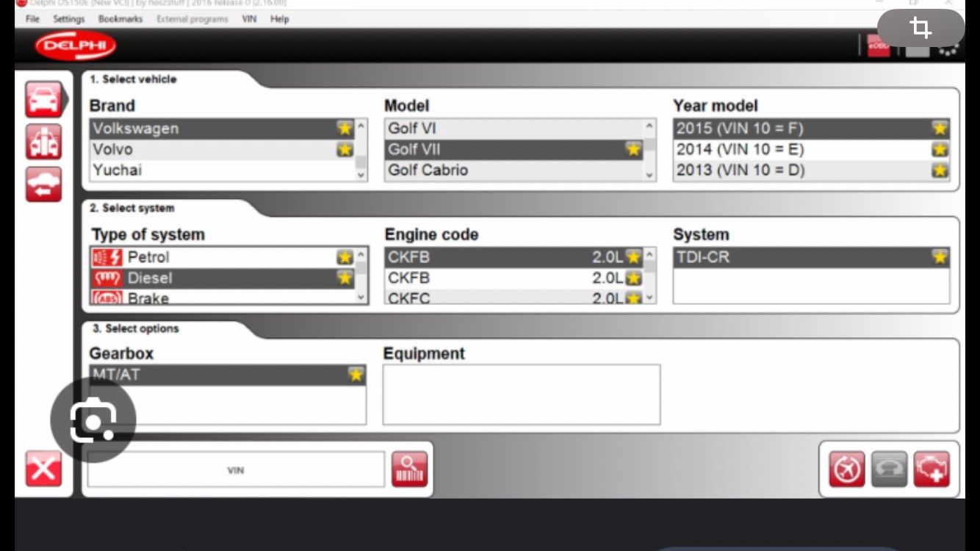Open the Settings menu
The width and height of the screenshot is (980, 551).
(69, 19)
